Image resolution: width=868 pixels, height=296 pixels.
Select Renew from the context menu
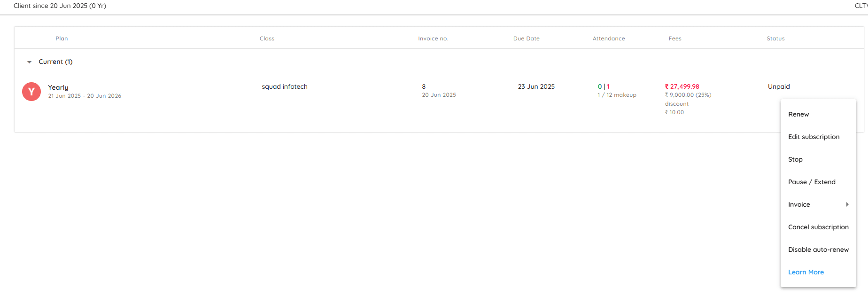(798, 114)
